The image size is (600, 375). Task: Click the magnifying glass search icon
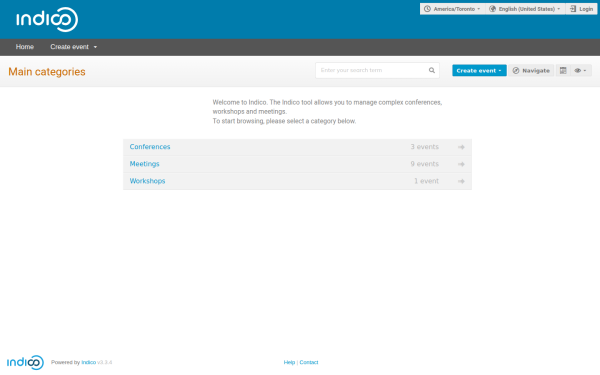(x=432, y=70)
